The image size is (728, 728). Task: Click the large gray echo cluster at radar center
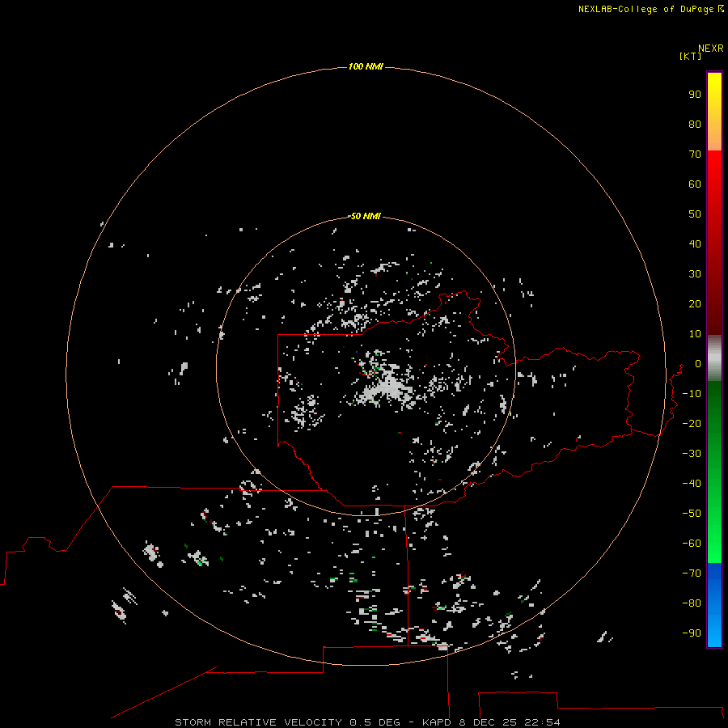pos(389,387)
